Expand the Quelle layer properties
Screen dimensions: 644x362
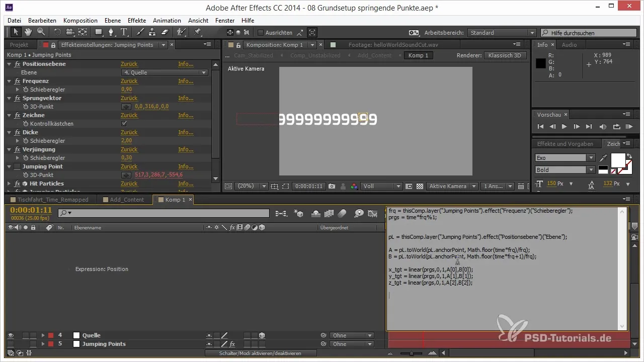[x=43, y=335]
